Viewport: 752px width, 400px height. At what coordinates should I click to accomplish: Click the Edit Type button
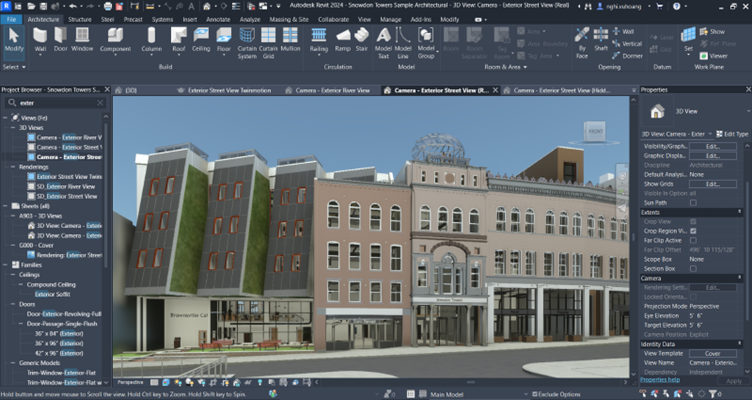click(732, 134)
